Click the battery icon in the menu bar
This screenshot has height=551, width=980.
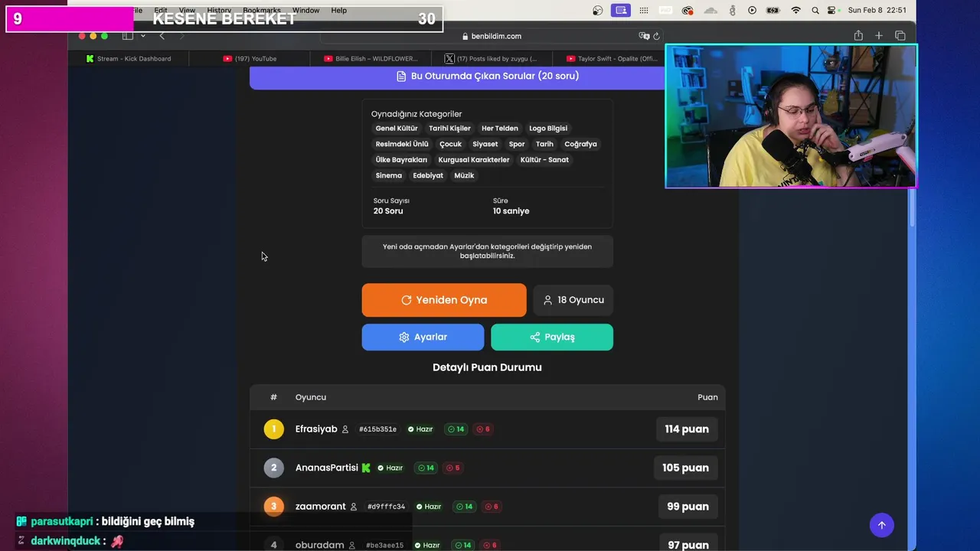click(773, 11)
